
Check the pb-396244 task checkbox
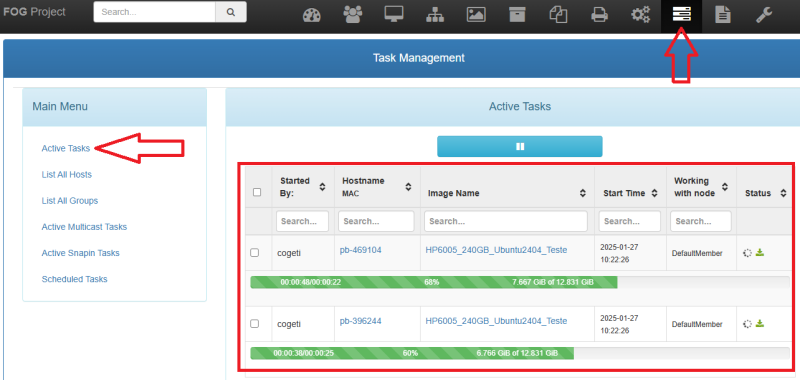pos(255,323)
